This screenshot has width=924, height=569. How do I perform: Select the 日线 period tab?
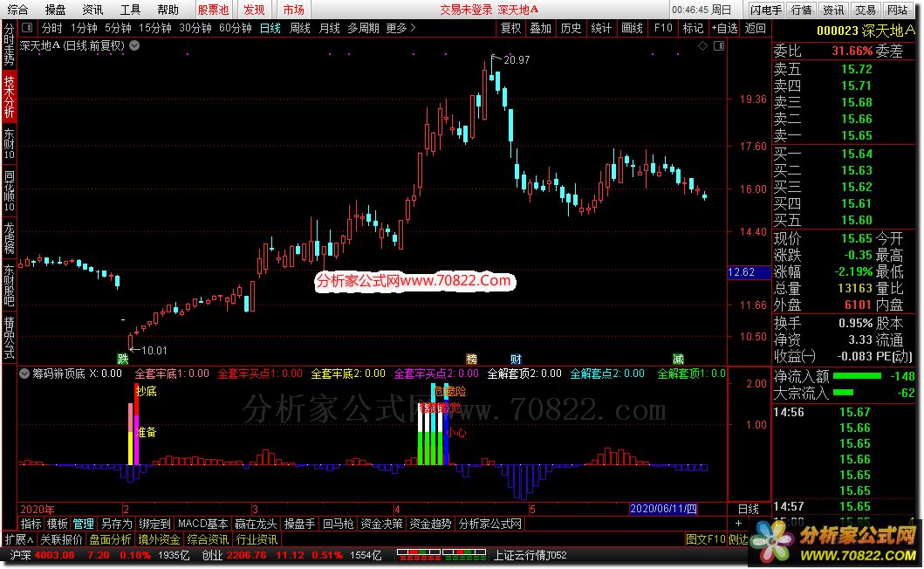click(x=270, y=28)
